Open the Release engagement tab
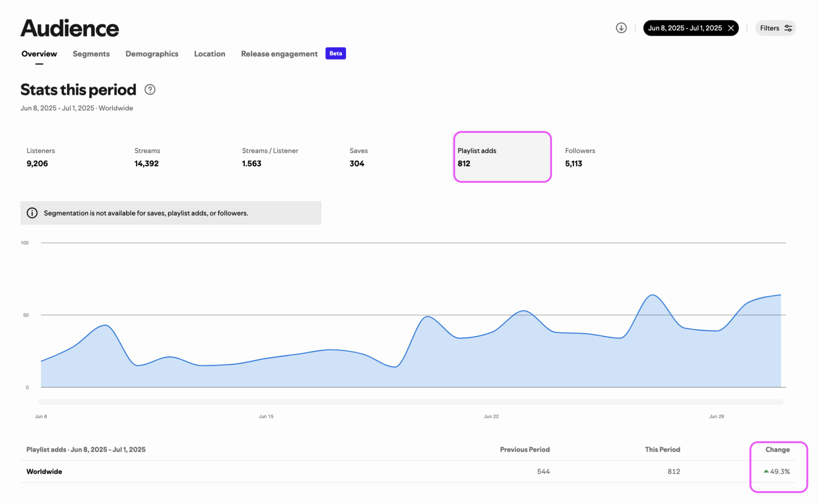818x504 pixels. pos(279,54)
